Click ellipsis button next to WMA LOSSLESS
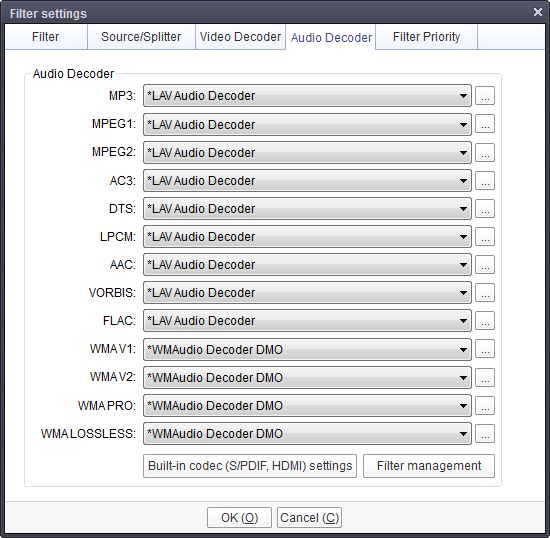Screen dimensions: 550x538 coord(485,433)
